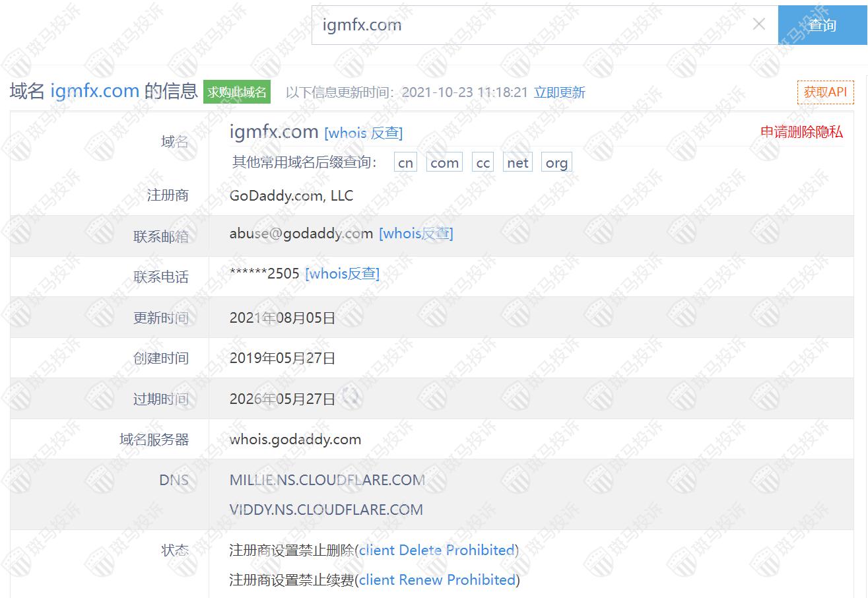Screen dimensions: 868x598
Task: Open whois反查 for the contact phone
Action: 342,273
